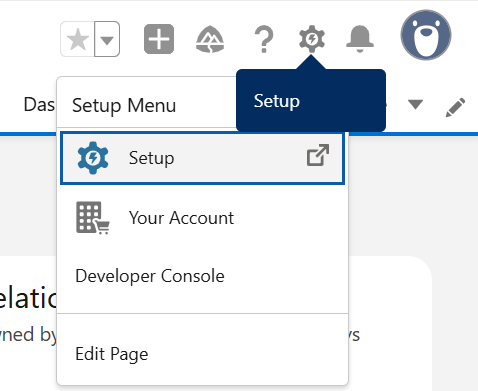Click the Your Account building icon
The image size is (478, 391).
coord(93,218)
